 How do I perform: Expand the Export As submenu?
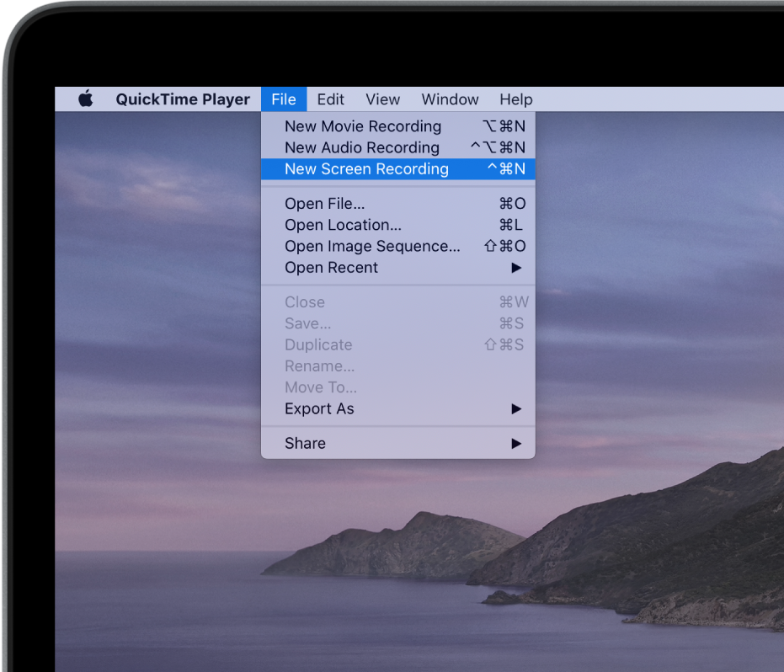pyautogui.click(x=320, y=409)
